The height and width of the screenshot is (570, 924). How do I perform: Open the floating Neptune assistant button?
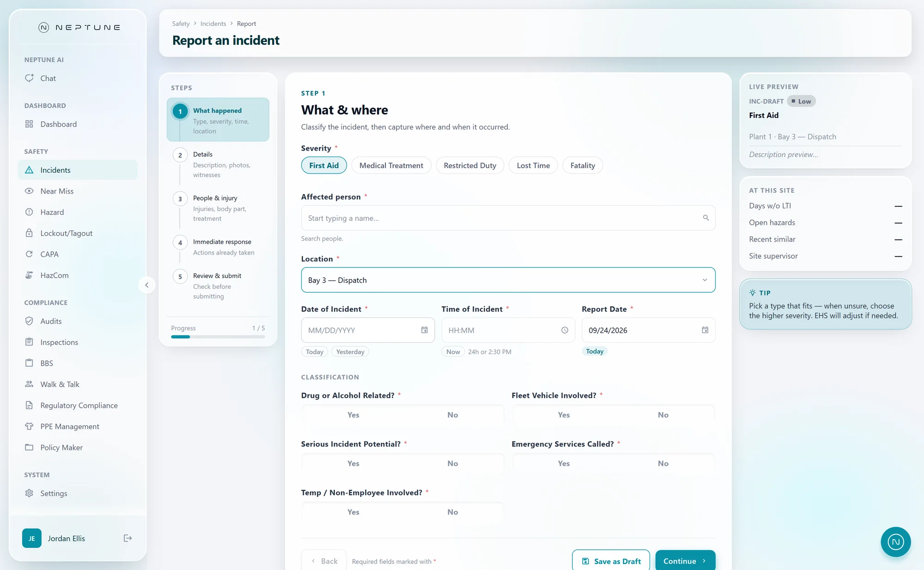pos(896,542)
